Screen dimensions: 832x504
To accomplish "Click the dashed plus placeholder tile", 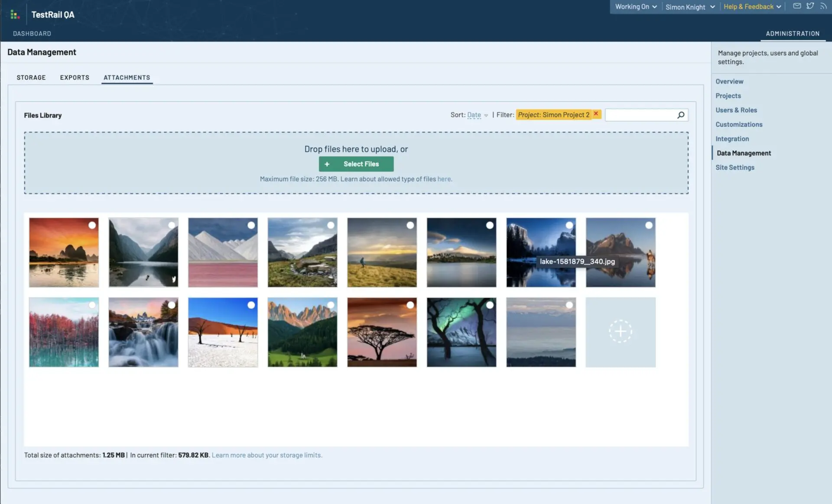I will pyautogui.click(x=621, y=332).
